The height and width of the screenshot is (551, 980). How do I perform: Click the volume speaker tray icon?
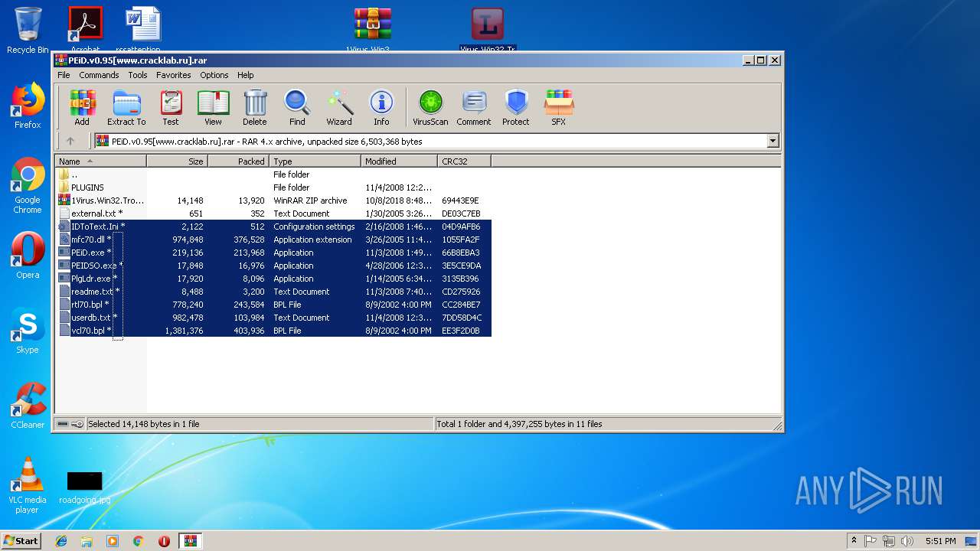coord(907,541)
